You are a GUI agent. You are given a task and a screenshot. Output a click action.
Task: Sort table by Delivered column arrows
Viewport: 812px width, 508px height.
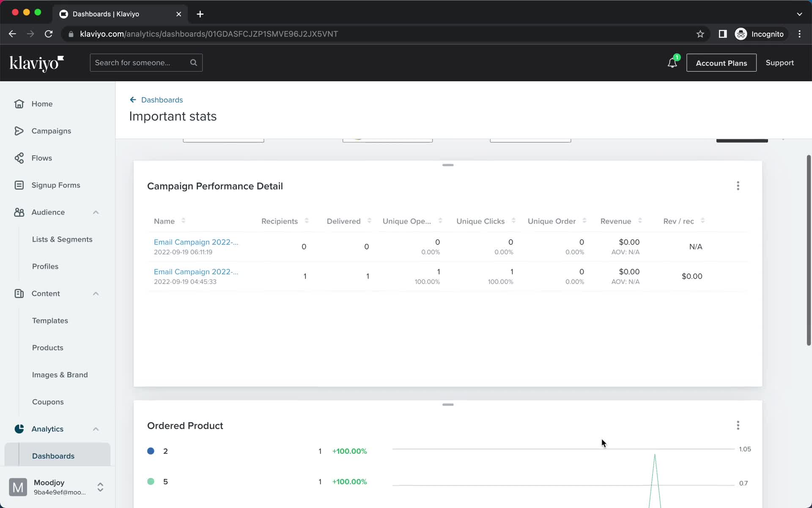pos(369,221)
